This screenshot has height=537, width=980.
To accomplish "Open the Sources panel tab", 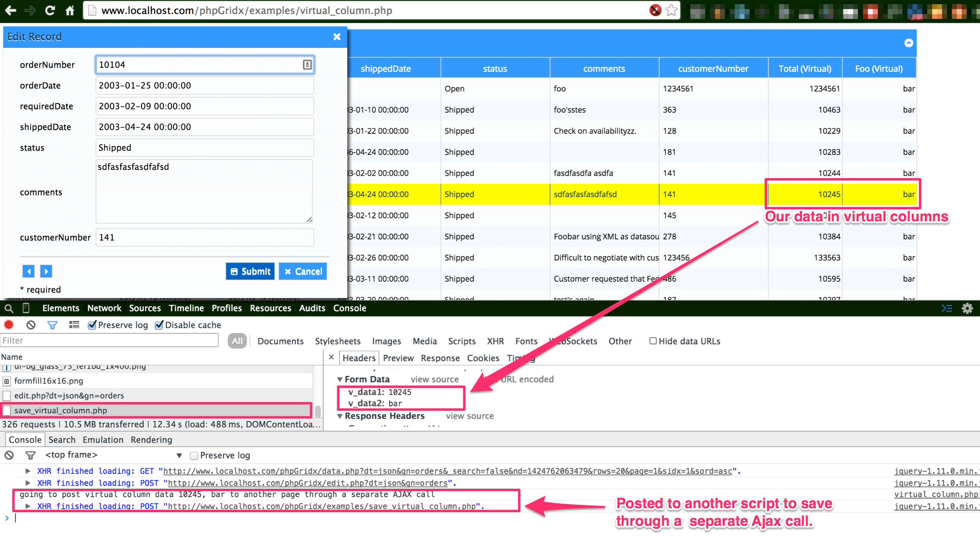I will point(145,308).
